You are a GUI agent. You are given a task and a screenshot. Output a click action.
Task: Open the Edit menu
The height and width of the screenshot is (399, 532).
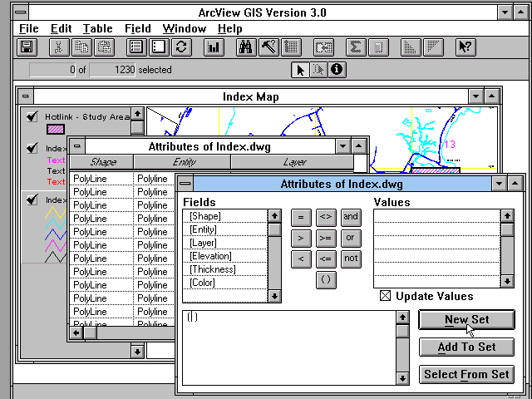61,29
